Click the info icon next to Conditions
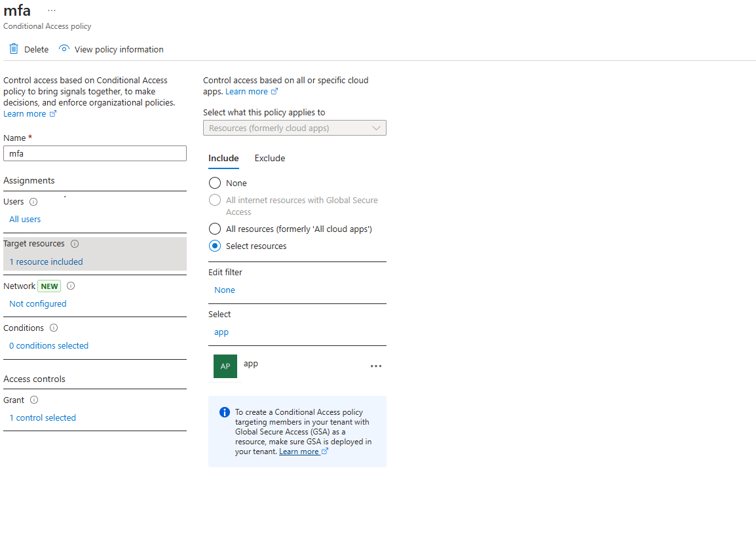 click(x=54, y=328)
